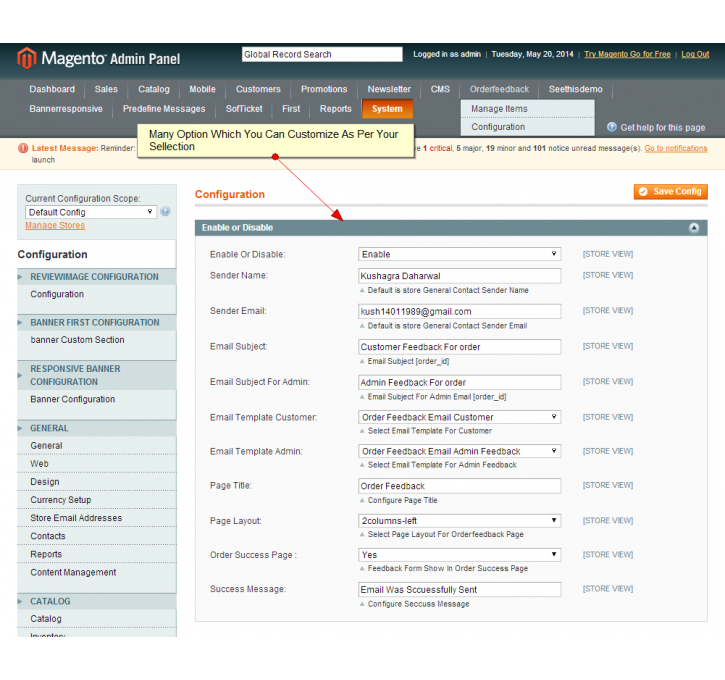Image resolution: width=725 pixels, height=680 pixels.
Task: Open the Seethisdemo menu
Action: click(575, 89)
